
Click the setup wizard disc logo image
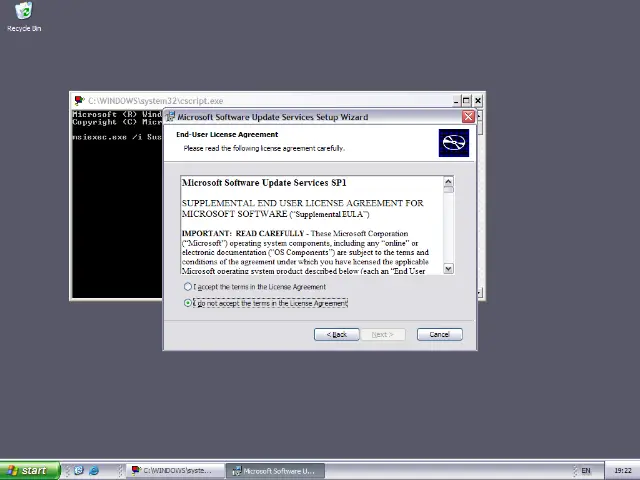click(x=453, y=143)
